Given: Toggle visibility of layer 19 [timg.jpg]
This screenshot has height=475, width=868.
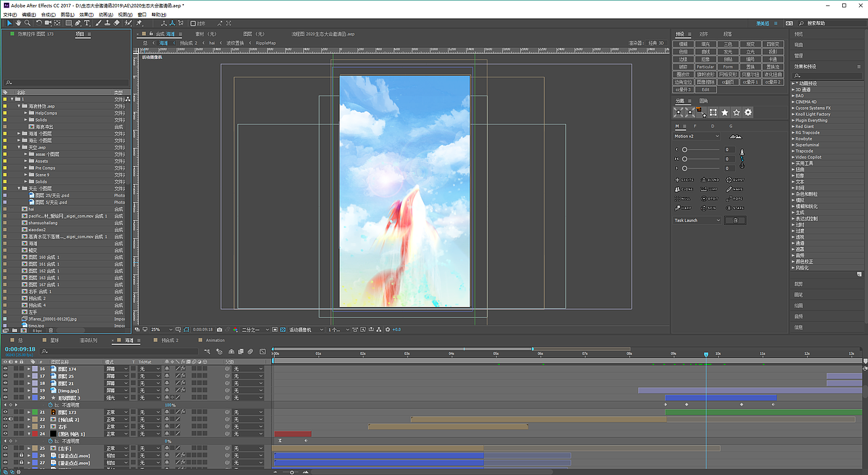Looking at the screenshot, I should [x=5, y=391].
